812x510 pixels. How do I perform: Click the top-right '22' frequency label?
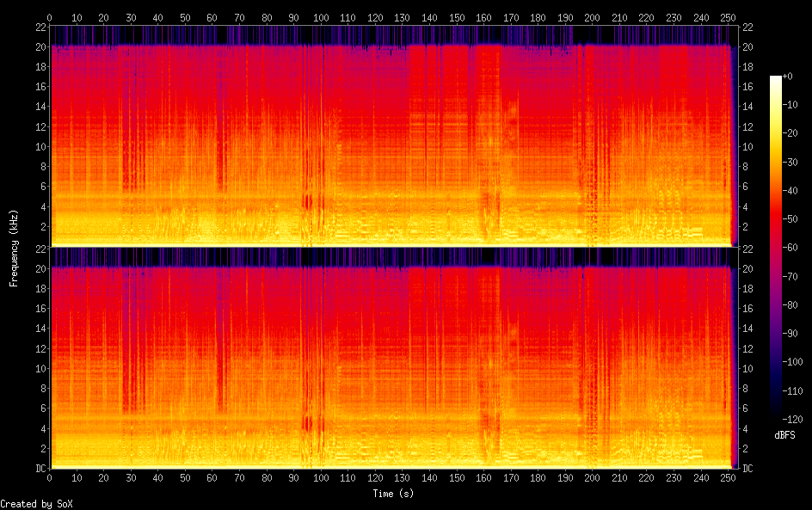(x=748, y=27)
